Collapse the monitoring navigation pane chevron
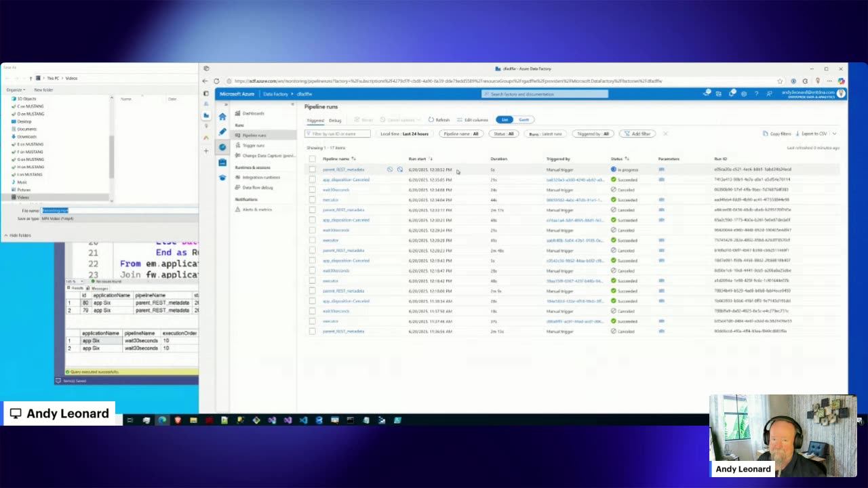 coord(293,104)
